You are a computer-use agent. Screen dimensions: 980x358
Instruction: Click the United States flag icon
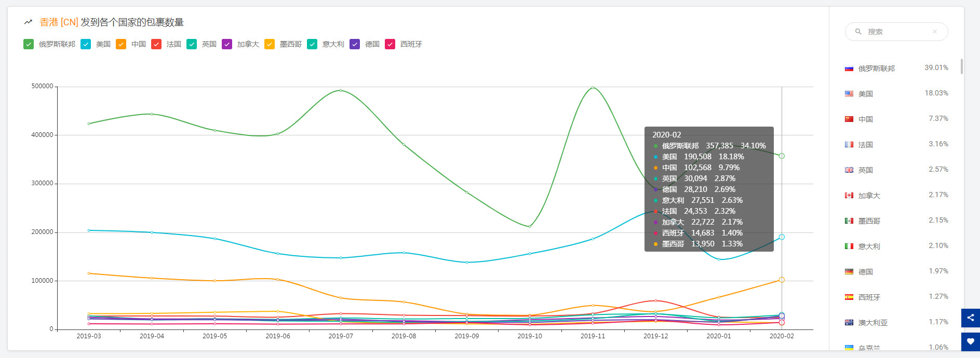tap(849, 94)
